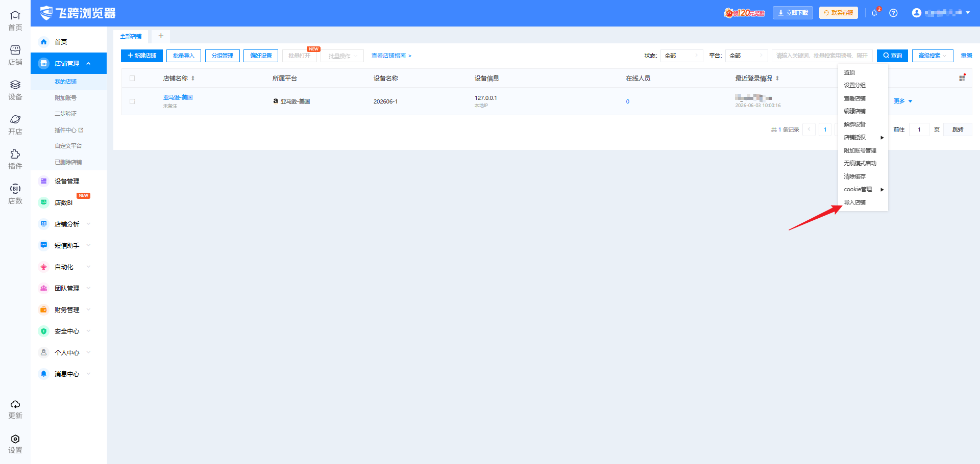The image size is (980, 464).
Task: Choose 无痕模式启动 in context menu
Action: coord(860,163)
